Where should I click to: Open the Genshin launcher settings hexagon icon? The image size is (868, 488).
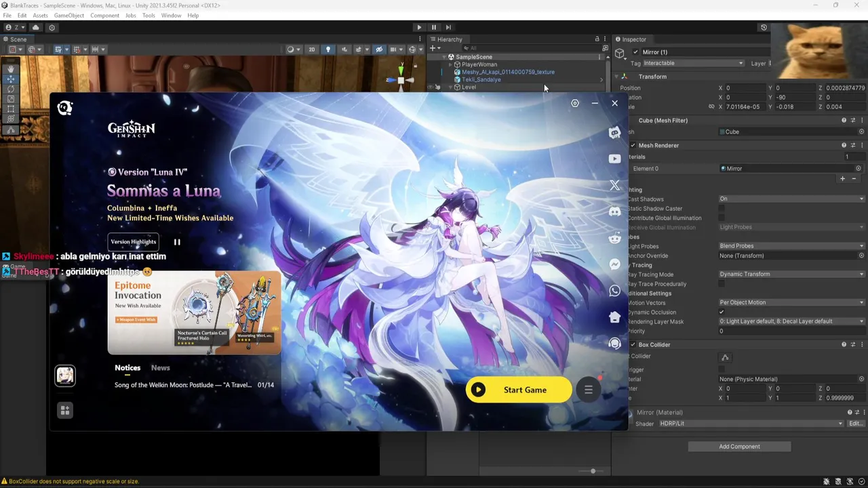pyautogui.click(x=575, y=103)
